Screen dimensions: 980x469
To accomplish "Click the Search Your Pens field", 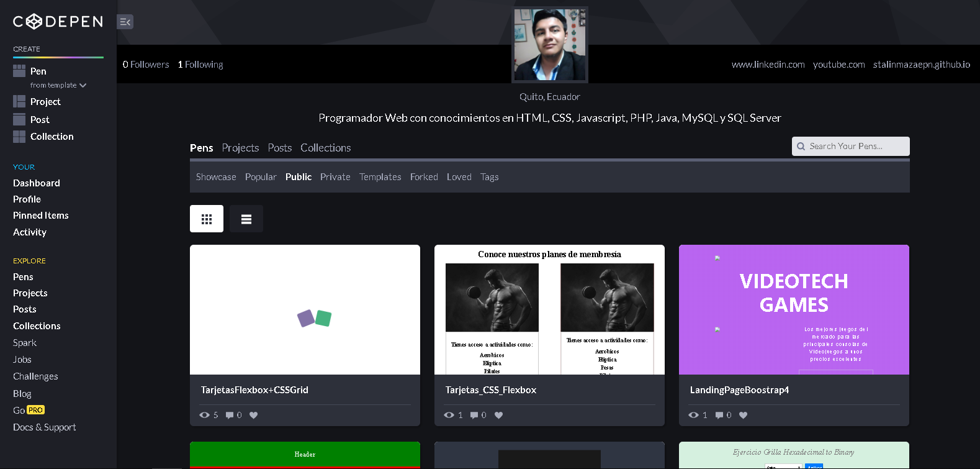I will point(851,147).
